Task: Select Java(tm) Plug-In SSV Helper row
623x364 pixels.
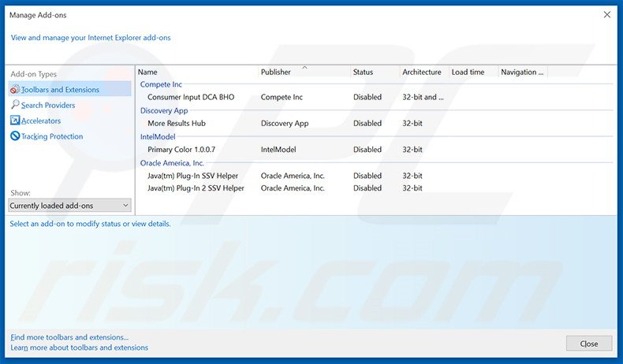Action: (x=192, y=176)
